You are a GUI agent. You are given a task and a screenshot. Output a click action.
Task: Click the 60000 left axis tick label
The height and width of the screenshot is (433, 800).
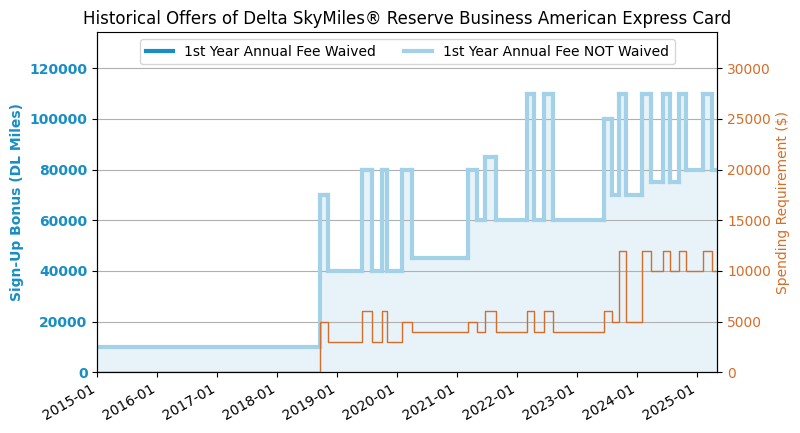click(x=62, y=220)
